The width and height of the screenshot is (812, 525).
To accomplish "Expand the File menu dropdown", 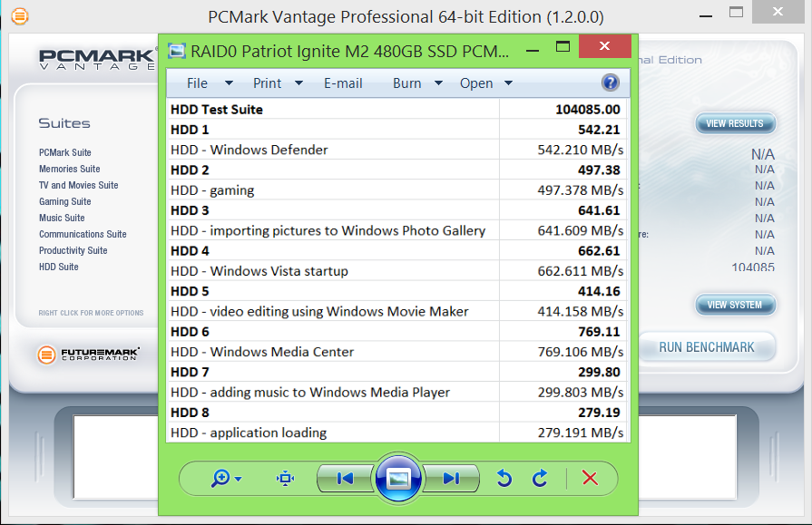I will tap(209, 83).
